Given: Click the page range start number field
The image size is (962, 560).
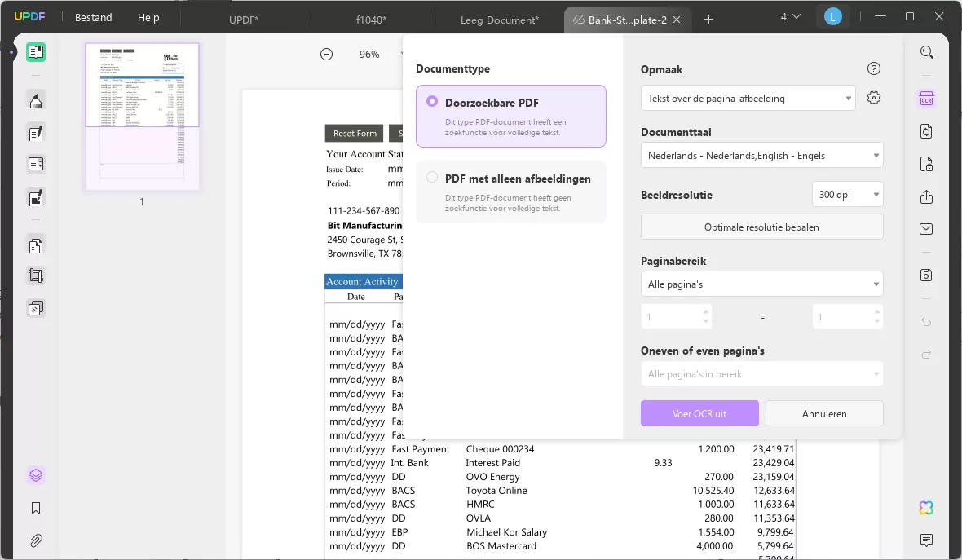Looking at the screenshot, I should click(x=676, y=316).
